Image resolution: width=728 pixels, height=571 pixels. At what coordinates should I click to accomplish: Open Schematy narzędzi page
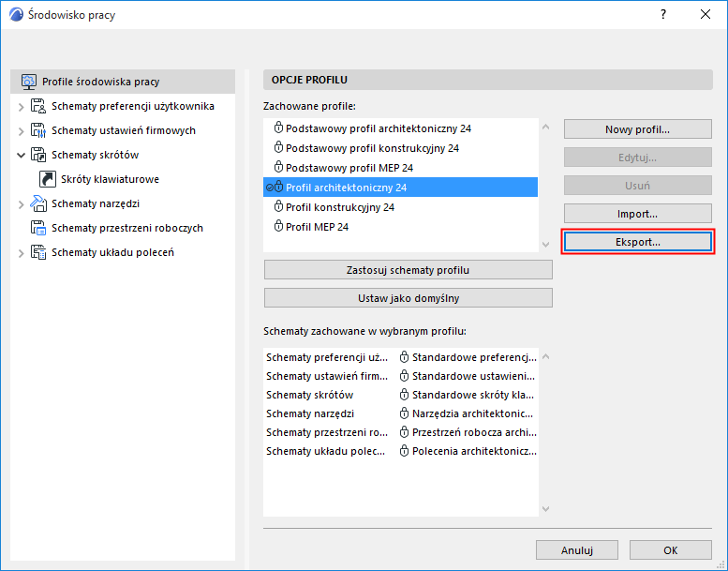[96, 203]
